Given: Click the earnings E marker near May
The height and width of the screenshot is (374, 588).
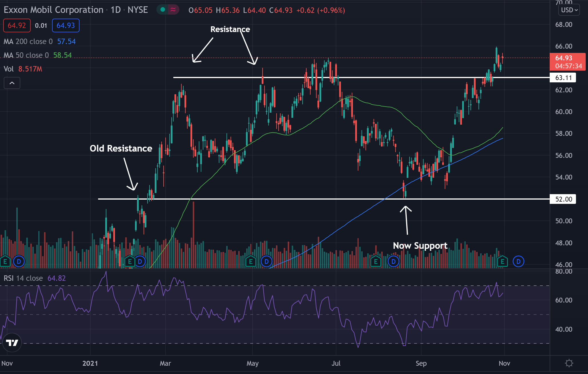Looking at the screenshot, I should pyautogui.click(x=251, y=261).
